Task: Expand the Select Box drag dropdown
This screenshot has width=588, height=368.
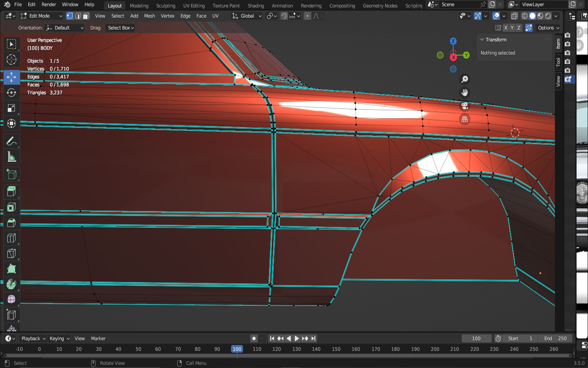Action: (x=121, y=28)
